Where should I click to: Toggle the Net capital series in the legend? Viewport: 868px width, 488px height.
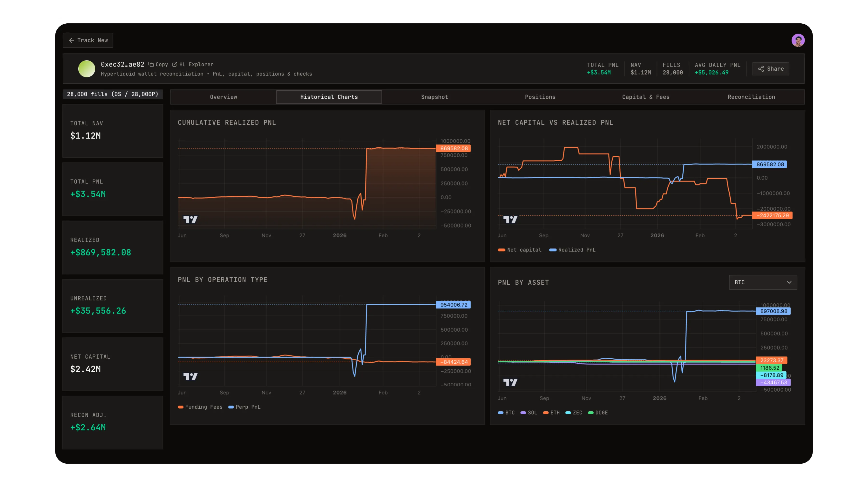point(521,250)
